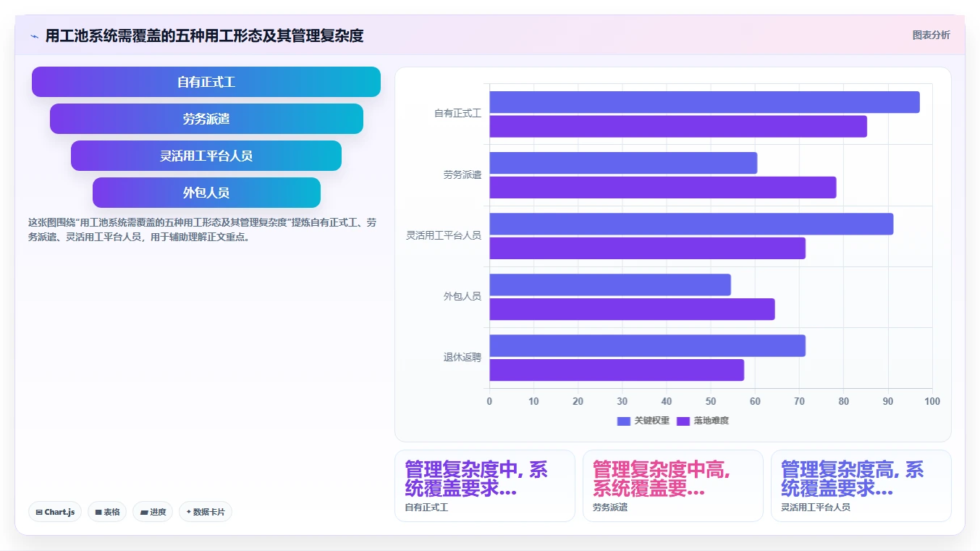The image size is (980, 551).
Task: Click the 劳务派遣 axis label in chart
Action: pos(462,175)
